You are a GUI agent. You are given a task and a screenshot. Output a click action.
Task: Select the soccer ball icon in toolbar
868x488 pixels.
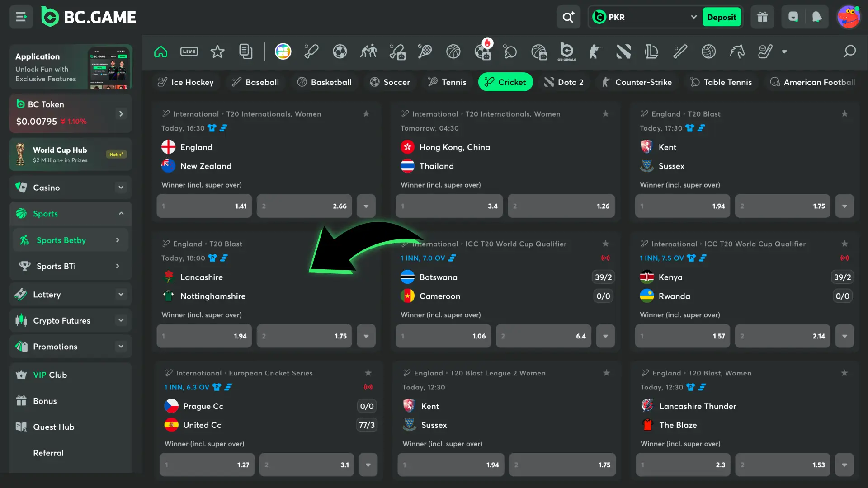340,52
